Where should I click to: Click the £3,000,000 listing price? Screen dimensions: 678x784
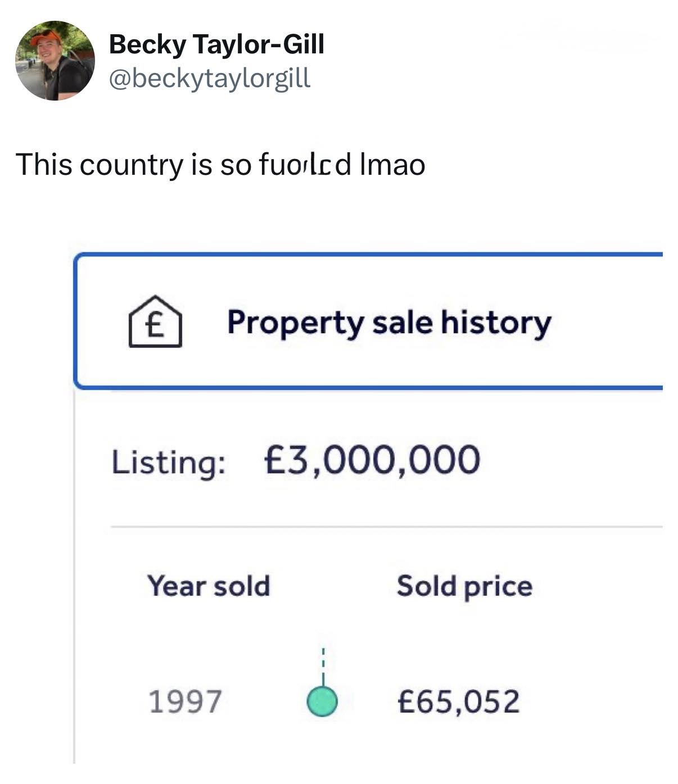pos(372,460)
